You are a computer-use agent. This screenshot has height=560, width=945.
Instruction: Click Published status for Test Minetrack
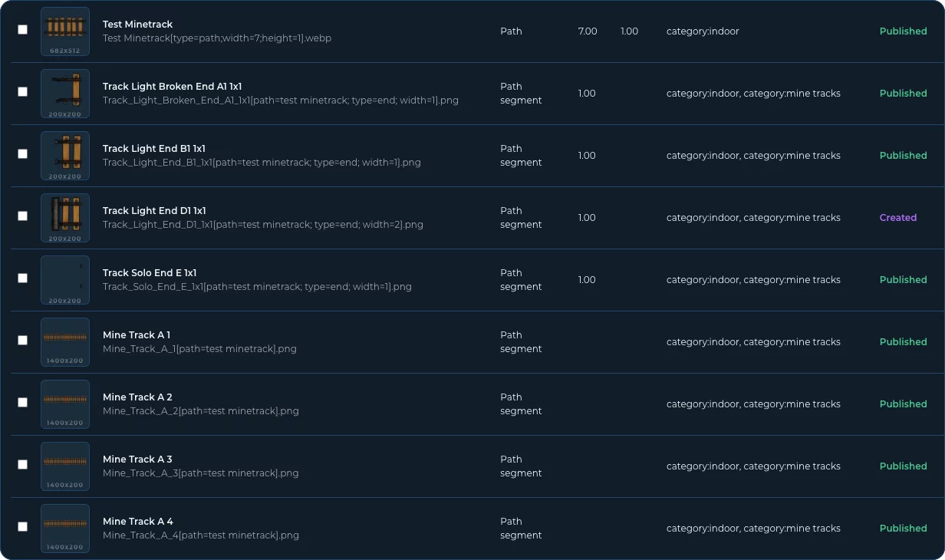pos(903,31)
